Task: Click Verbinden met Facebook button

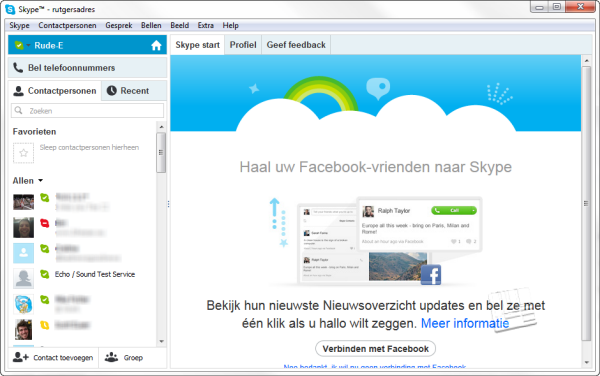Action: (x=375, y=349)
